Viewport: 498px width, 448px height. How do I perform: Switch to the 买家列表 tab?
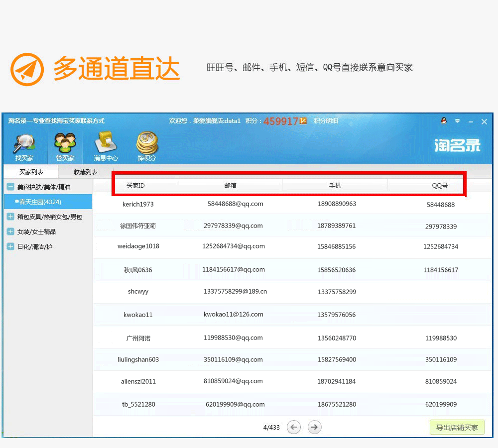[x=31, y=172]
